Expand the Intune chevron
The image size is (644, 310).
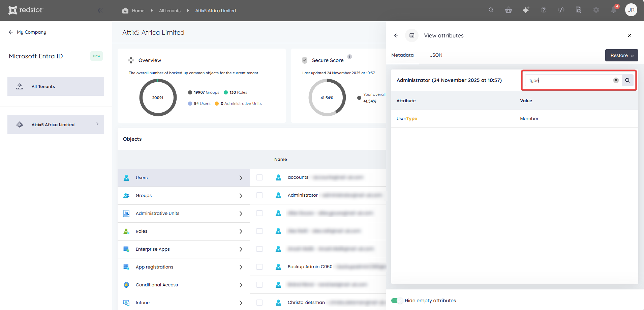(241, 303)
